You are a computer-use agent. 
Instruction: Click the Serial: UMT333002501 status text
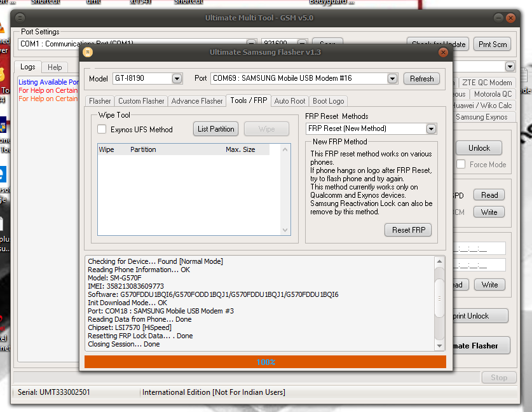click(53, 392)
